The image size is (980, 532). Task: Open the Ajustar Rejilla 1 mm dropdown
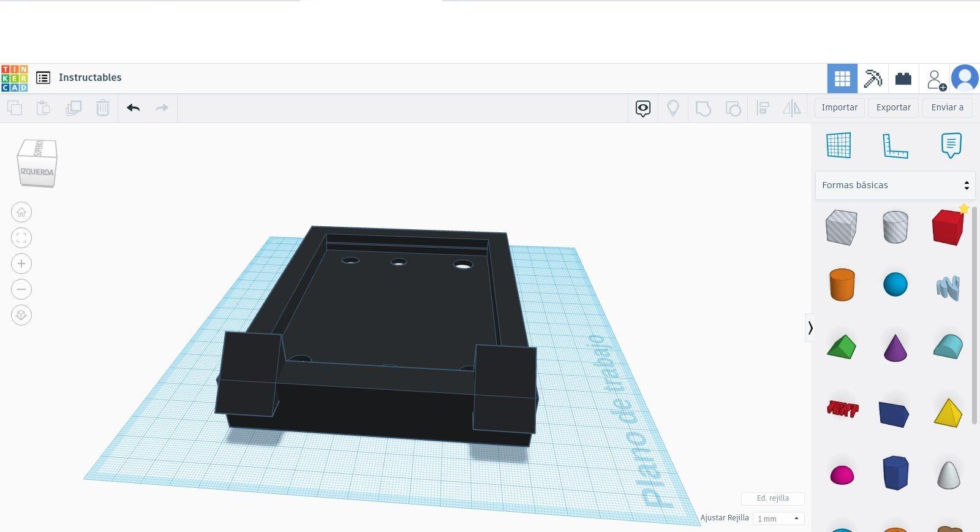coord(778,519)
